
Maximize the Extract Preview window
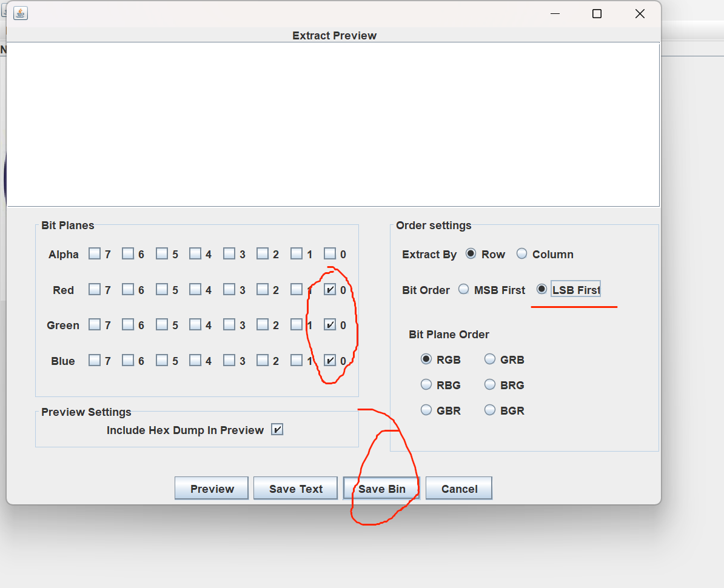tap(597, 13)
